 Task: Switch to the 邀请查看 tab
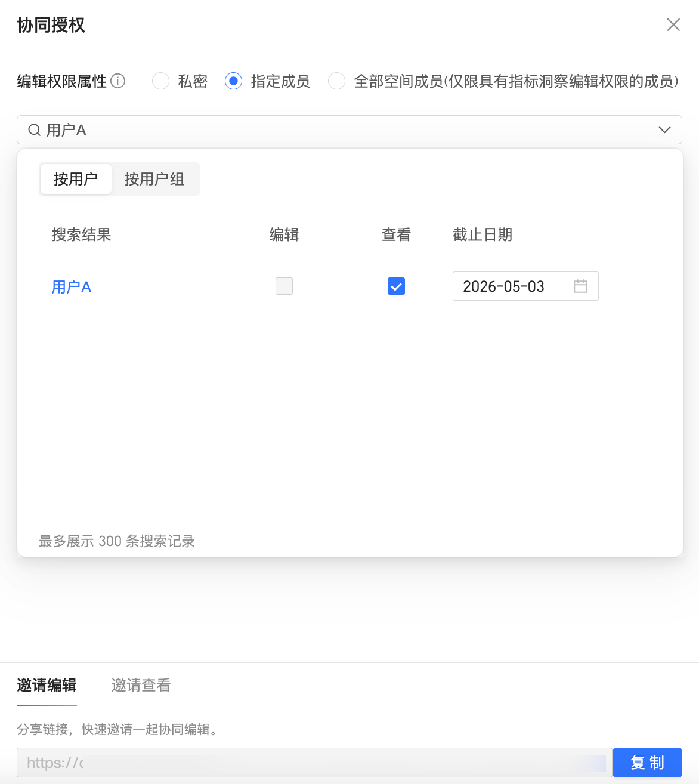[x=140, y=686]
